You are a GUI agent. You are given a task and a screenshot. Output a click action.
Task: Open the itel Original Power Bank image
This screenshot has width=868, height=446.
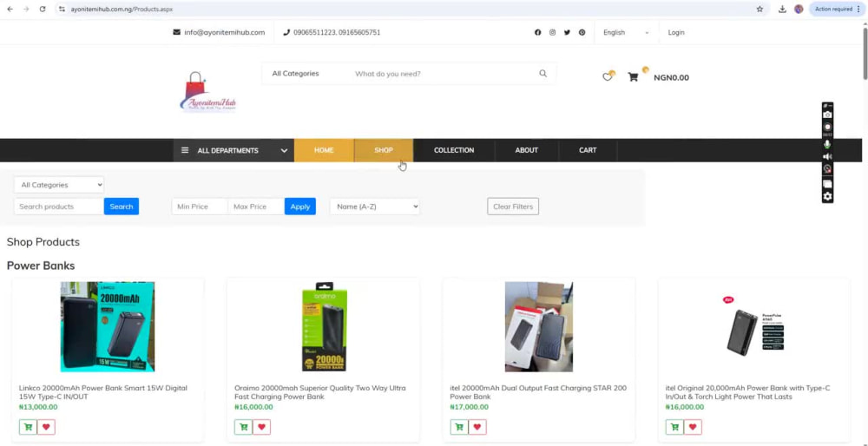click(x=754, y=326)
